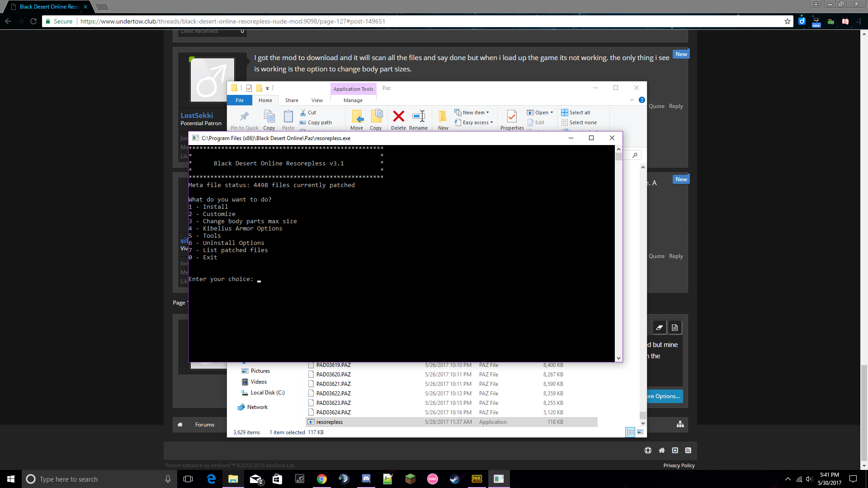Click Copy path in the ribbon
This screenshot has height=488, width=868.
319,122
